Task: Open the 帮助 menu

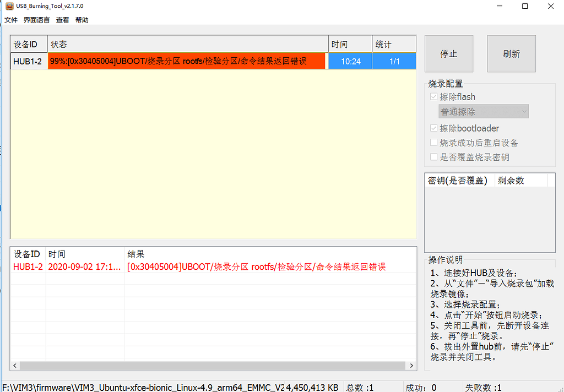Action: (x=82, y=20)
